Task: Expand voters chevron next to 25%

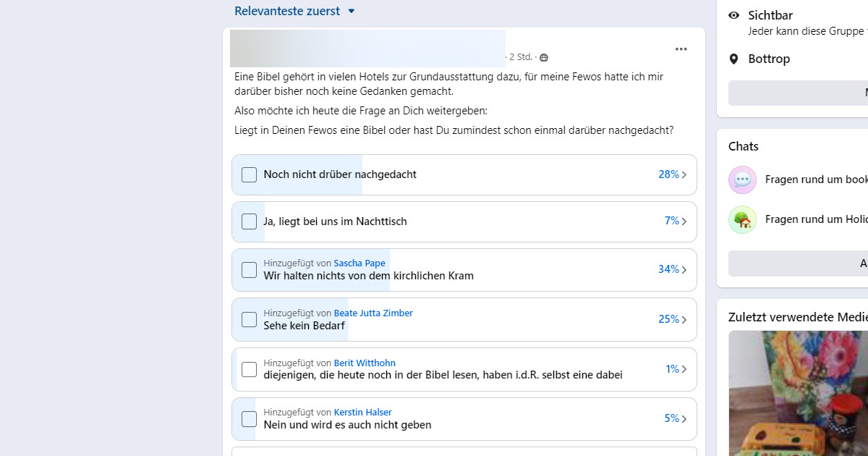Action: click(684, 319)
